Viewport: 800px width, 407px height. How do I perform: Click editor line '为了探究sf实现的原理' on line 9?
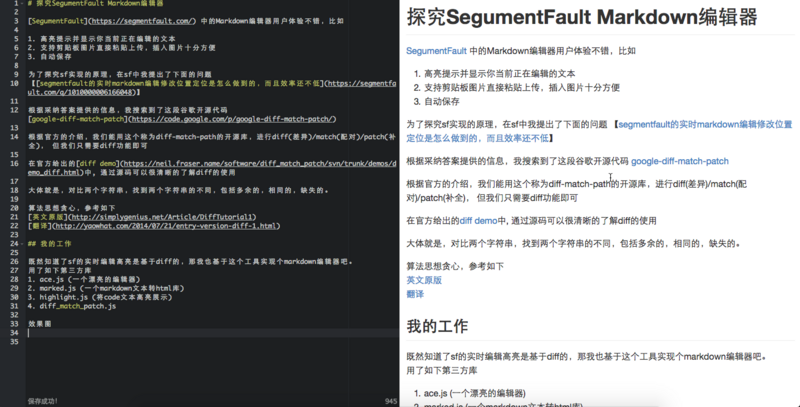pyautogui.click(x=119, y=74)
